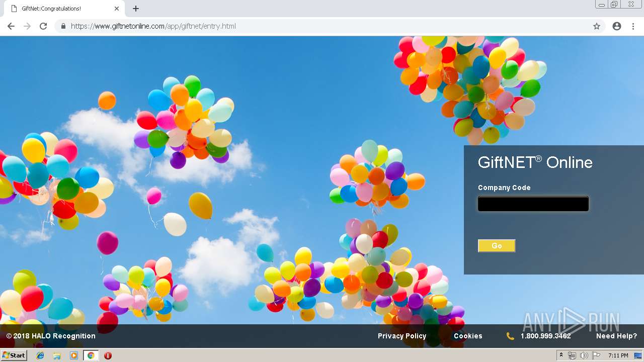Screen dimensions: 644x362
Task: Click the 7:11 PM system clock
Action: 618,355
